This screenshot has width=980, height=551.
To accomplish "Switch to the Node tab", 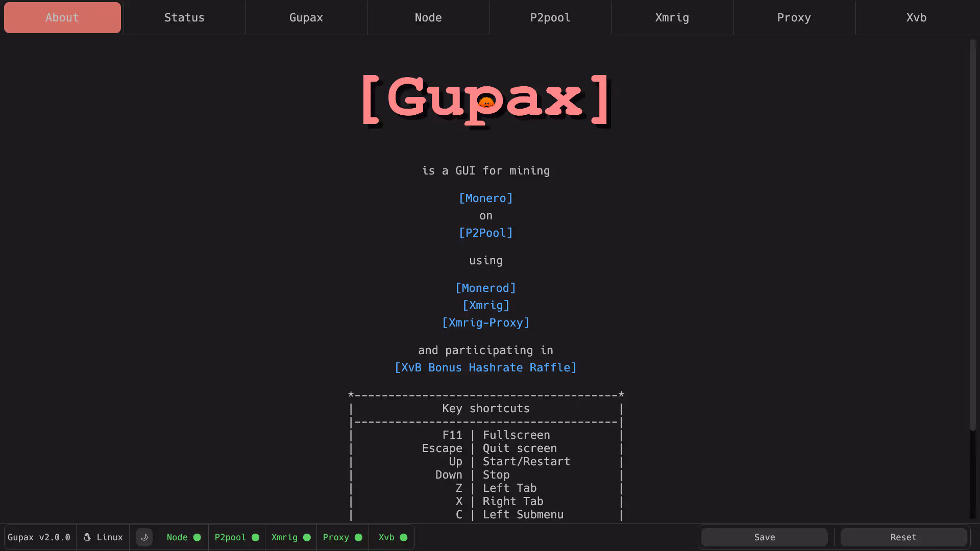I will pos(428,17).
